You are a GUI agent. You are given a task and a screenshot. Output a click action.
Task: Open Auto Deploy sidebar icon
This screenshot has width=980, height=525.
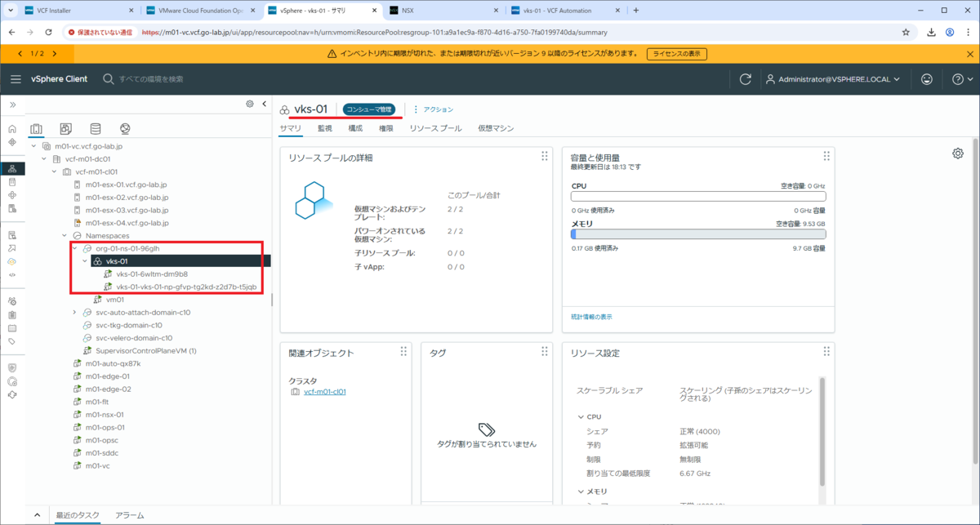click(x=11, y=248)
